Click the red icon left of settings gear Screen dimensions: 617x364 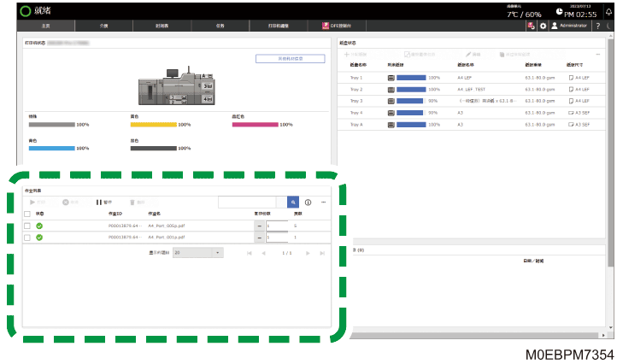point(532,26)
